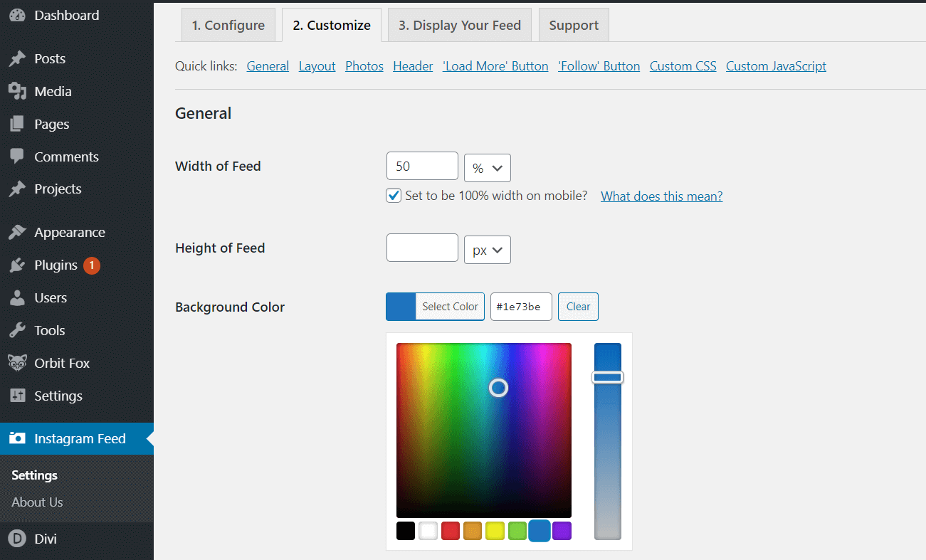Open the width unit dropdown showing %
The image size is (926, 560).
point(487,168)
